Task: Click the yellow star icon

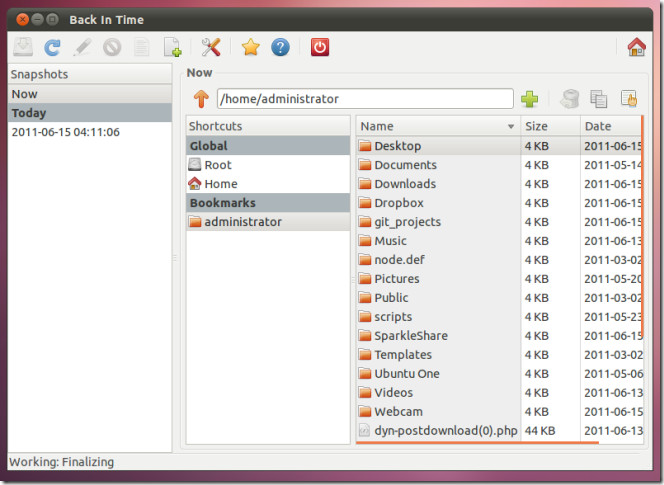Action: 251,47
